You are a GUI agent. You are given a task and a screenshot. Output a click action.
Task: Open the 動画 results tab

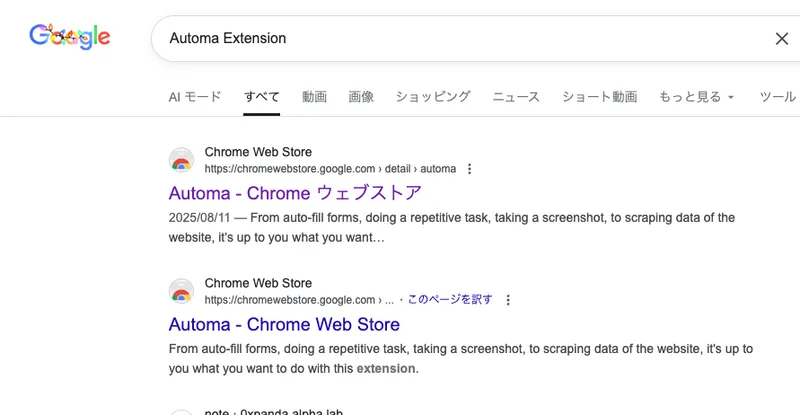314,97
